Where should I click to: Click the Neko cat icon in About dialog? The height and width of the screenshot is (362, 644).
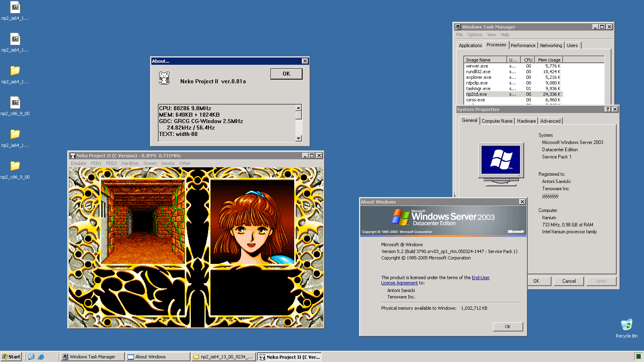tap(164, 78)
